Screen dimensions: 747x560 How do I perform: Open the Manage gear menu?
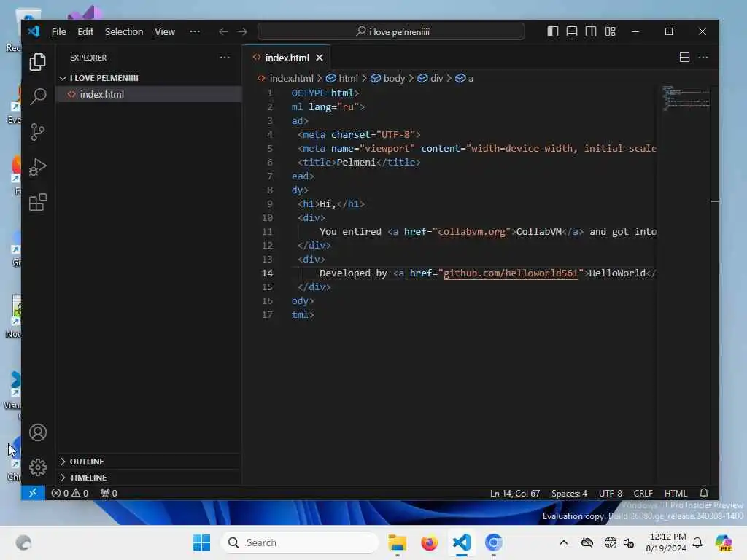click(x=38, y=467)
